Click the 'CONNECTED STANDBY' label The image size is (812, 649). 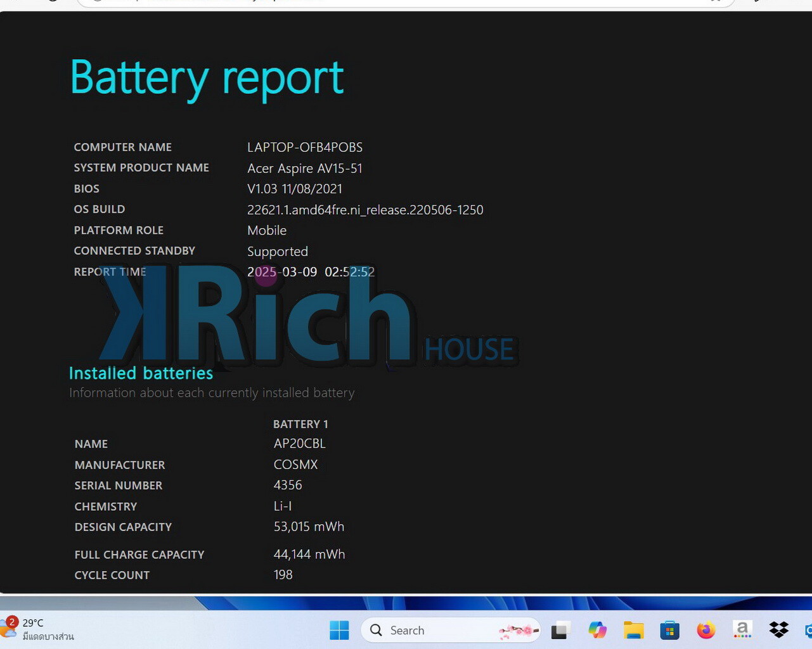(134, 251)
